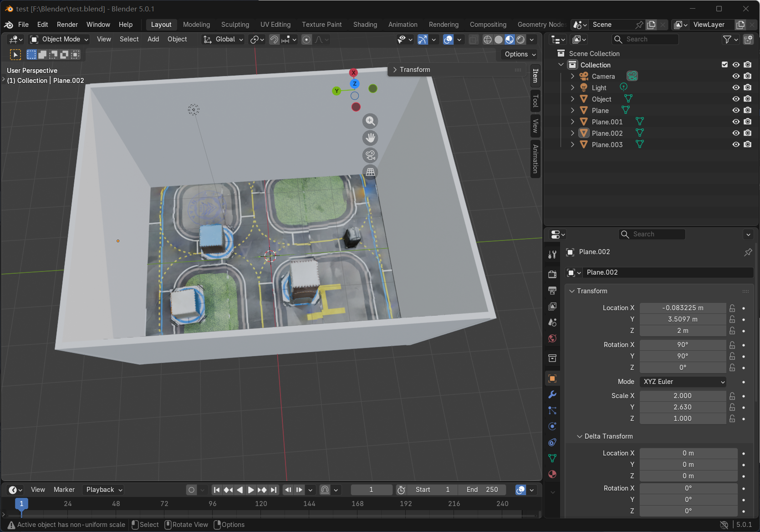The height and width of the screenshot is (532, 760).
Task: Switch perspective with the grid icon
Action: point(370,172)
